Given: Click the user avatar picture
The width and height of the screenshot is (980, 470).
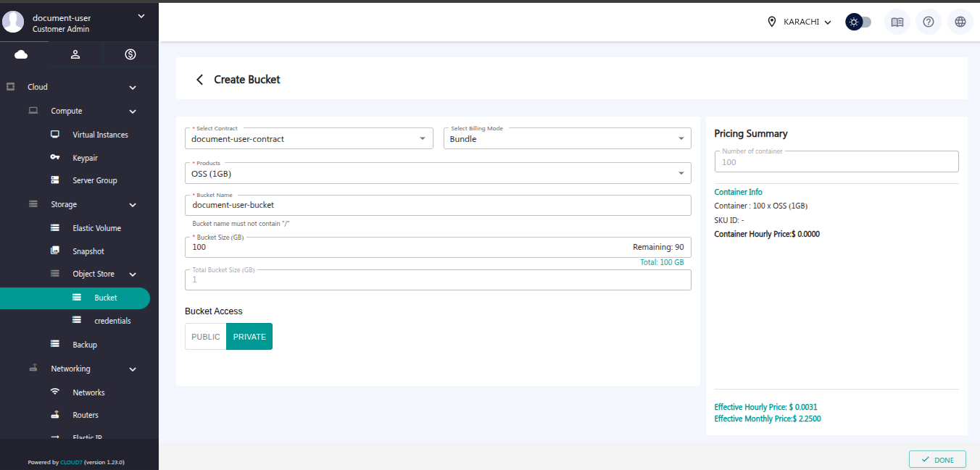Looking at the screenshot, I should [13, 22].
